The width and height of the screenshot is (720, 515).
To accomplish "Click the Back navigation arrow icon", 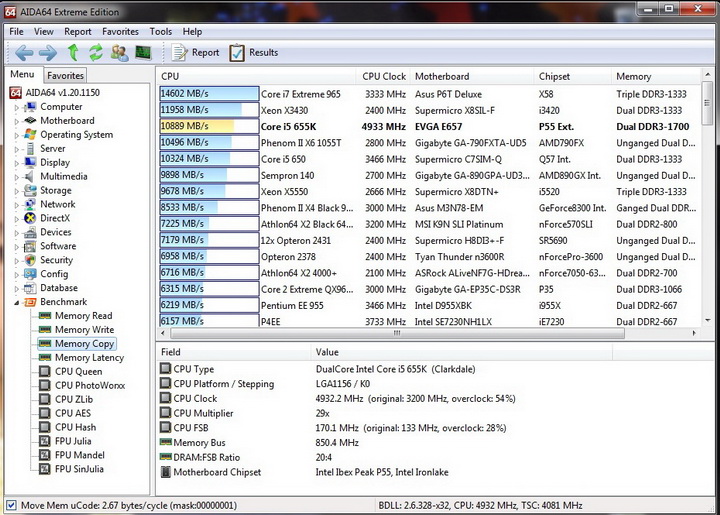I will 24,53.
